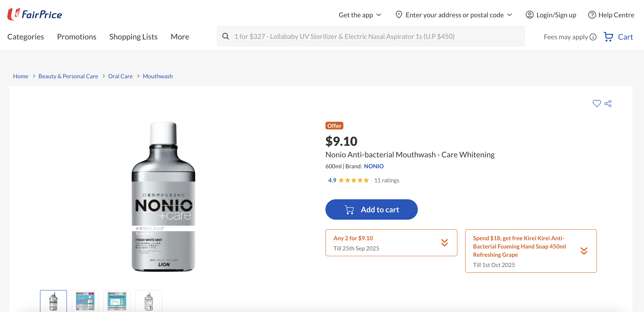The width and height of the screenshot is (644, 312).
Task: Go to Oral Care breadcrumb
Action: (120, 76)
